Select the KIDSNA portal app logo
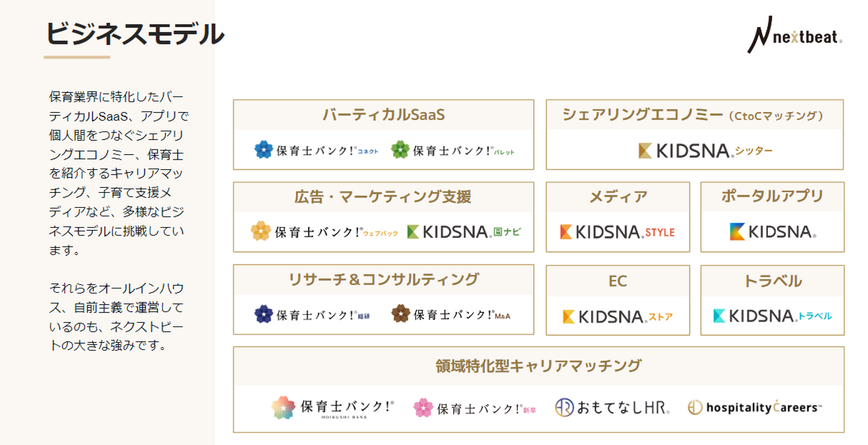 (773, 232)
